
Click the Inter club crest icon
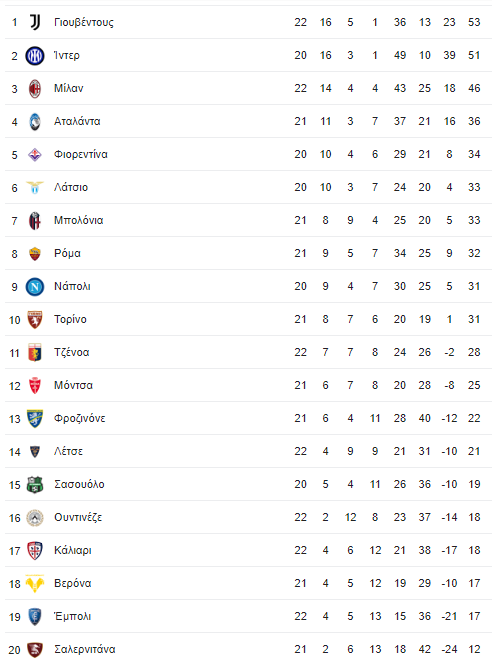click(x=35, y=56)
